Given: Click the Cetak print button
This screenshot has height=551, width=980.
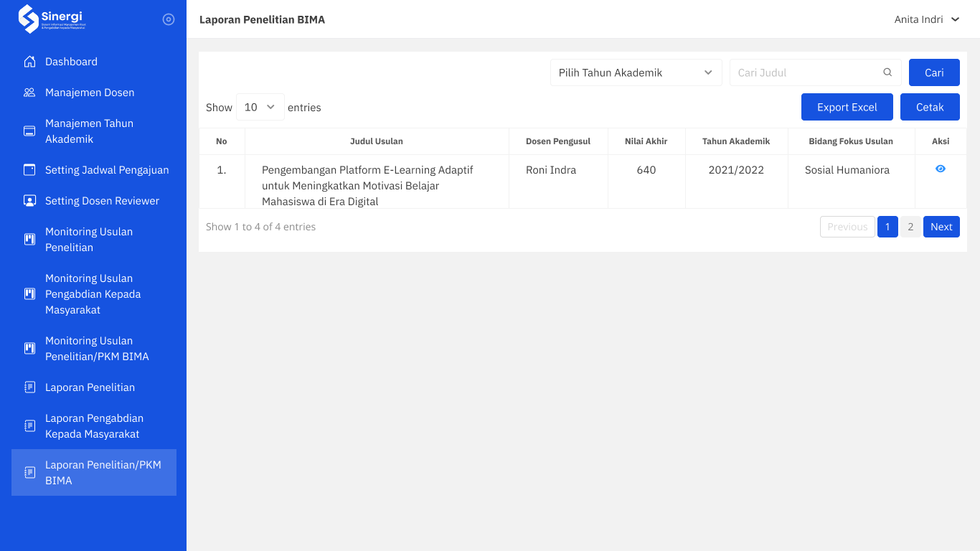Looking at the screenshot, I should coord(930,107).
